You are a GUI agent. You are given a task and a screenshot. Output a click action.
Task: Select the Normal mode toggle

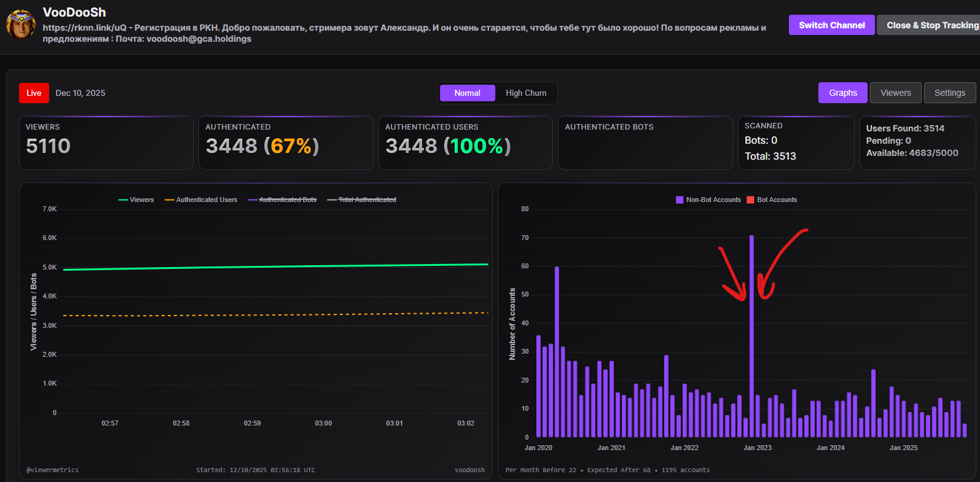(467, 93)
